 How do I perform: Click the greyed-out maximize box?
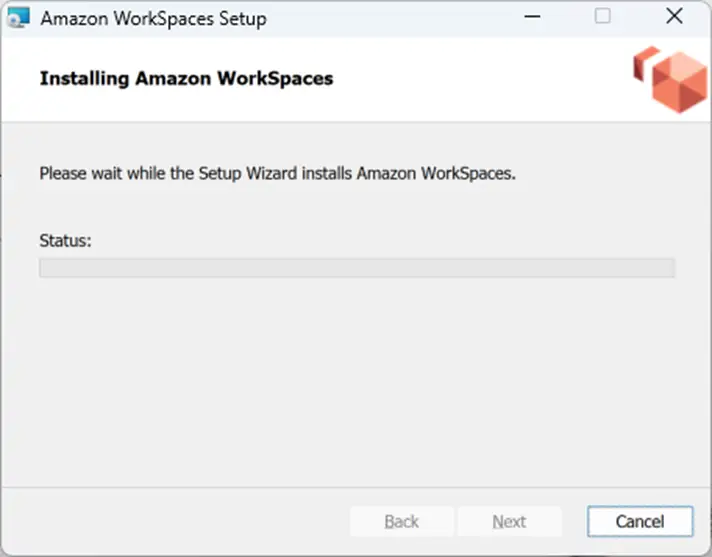tap(603, 16)
